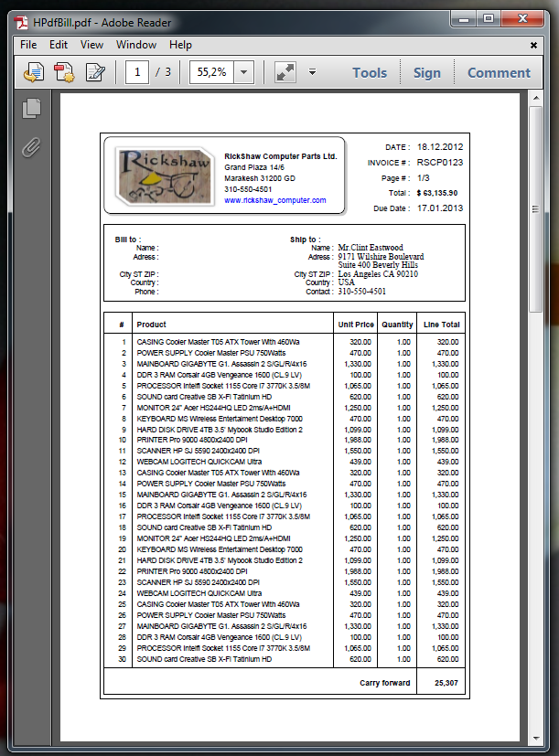
Task: Click the Bill to : label
Action: tap(128, 240)
